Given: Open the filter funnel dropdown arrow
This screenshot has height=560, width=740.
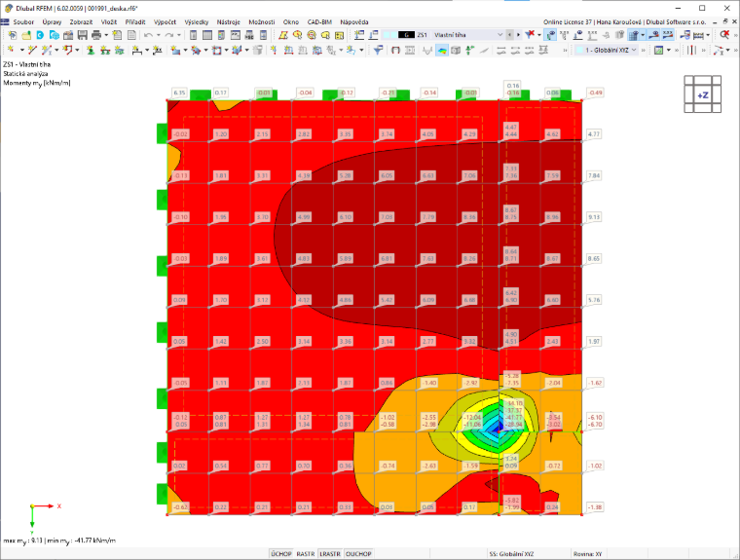Looking at the screenshot, I should point(539,35).
